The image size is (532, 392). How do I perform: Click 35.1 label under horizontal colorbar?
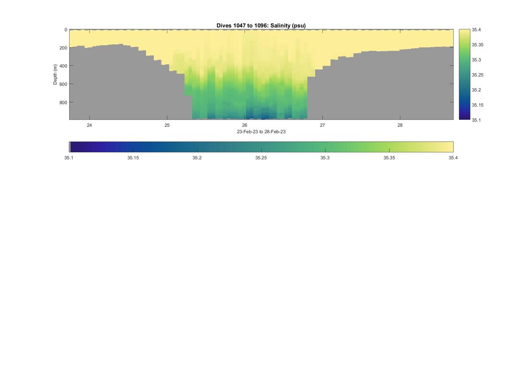click(69, 158)
